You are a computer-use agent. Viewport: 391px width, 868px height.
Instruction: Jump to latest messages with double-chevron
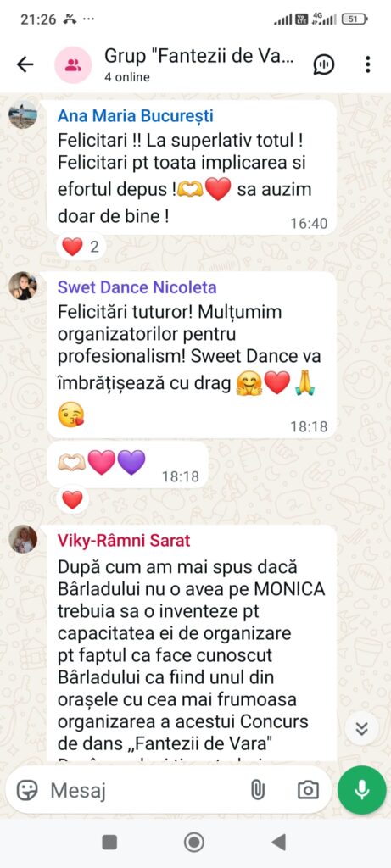pos(361,729)
